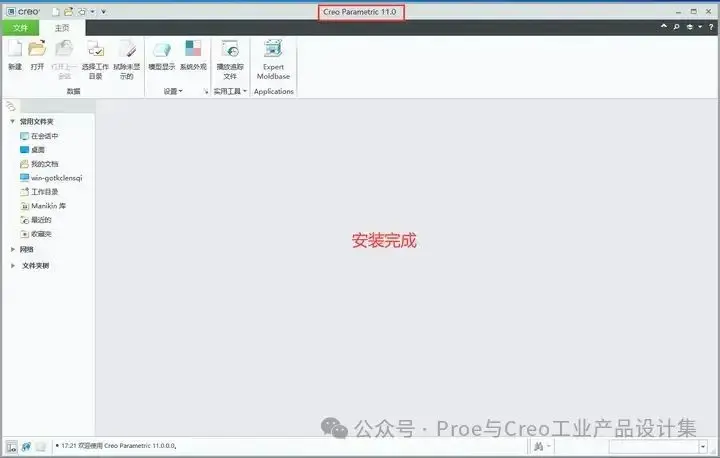Click the search magnifier in top bar
Viewport: 720px width, 458px height.
pyautogui.click(x=676, y=27)
